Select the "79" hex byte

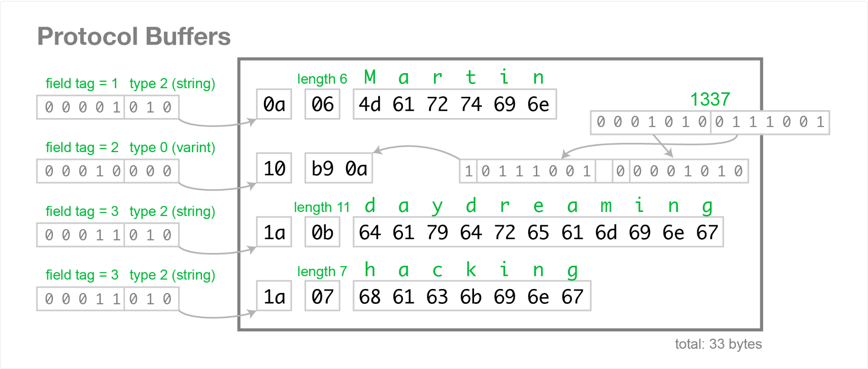click(x=437, y=232)
